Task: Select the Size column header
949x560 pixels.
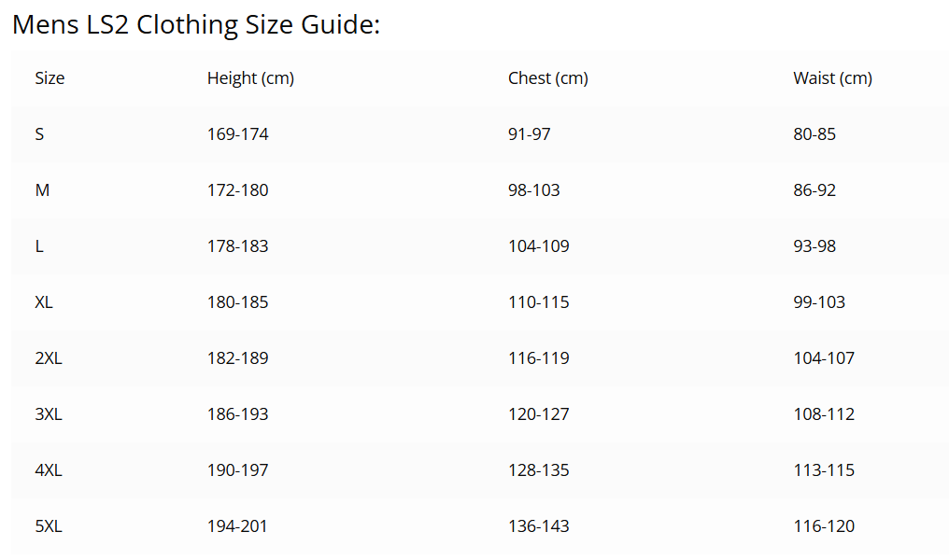Action: coord(50,78)
